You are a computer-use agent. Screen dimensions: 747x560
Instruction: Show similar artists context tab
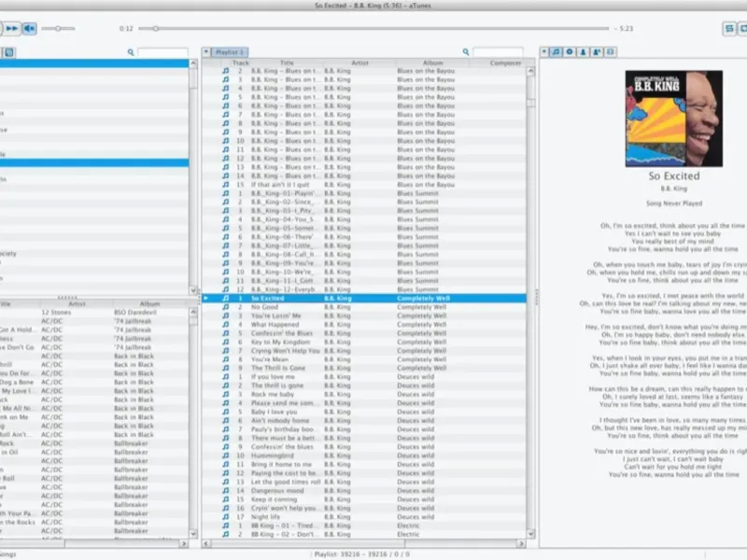(x=597, y=52)
